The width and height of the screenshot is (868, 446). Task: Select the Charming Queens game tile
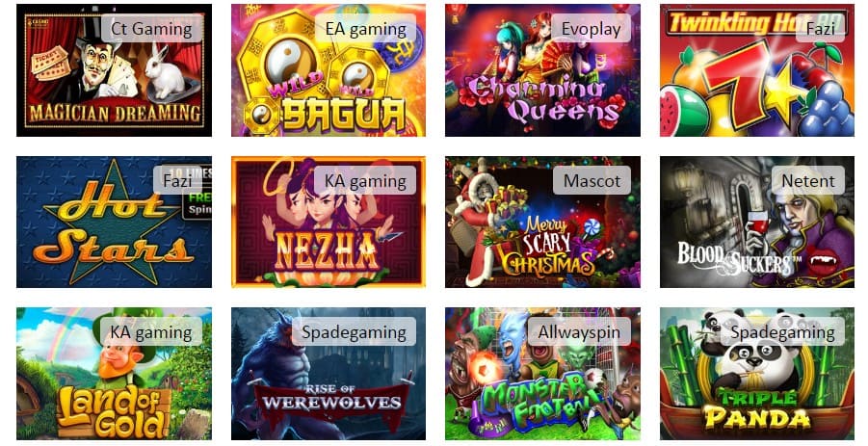tap(542, 70)
